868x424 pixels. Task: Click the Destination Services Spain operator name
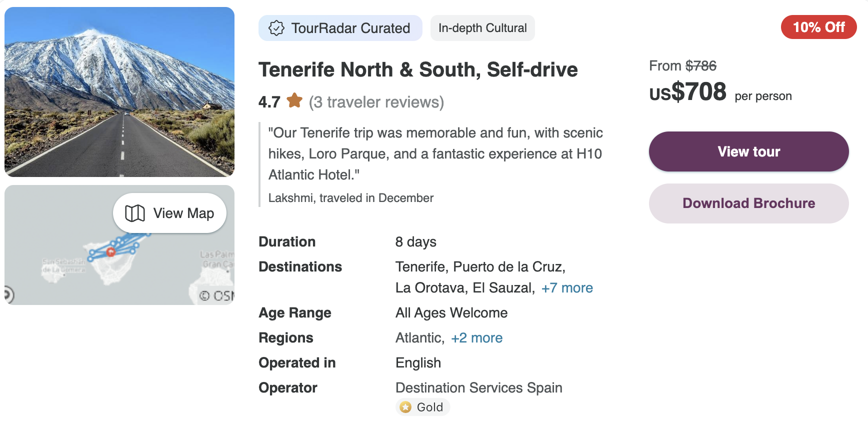coord(478,388)
